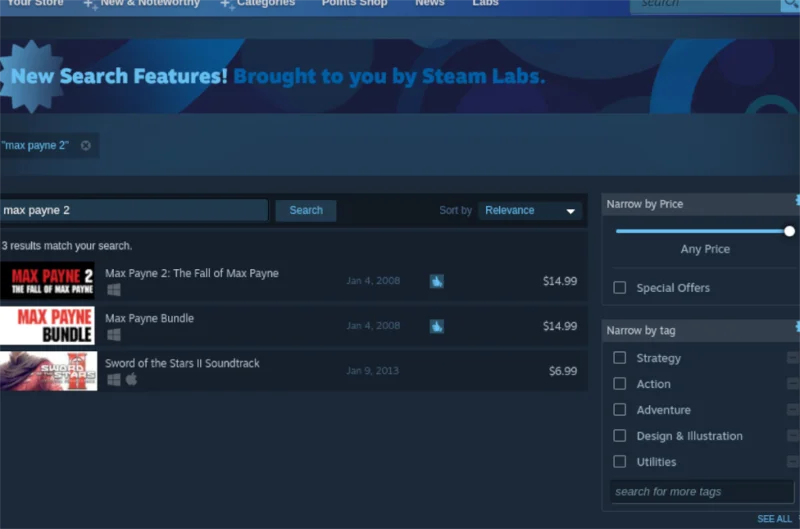Click Apple icon under Sword of the Stars II
Screen dimensions: 800x529
pyautogui.click(x=132, y=379)
